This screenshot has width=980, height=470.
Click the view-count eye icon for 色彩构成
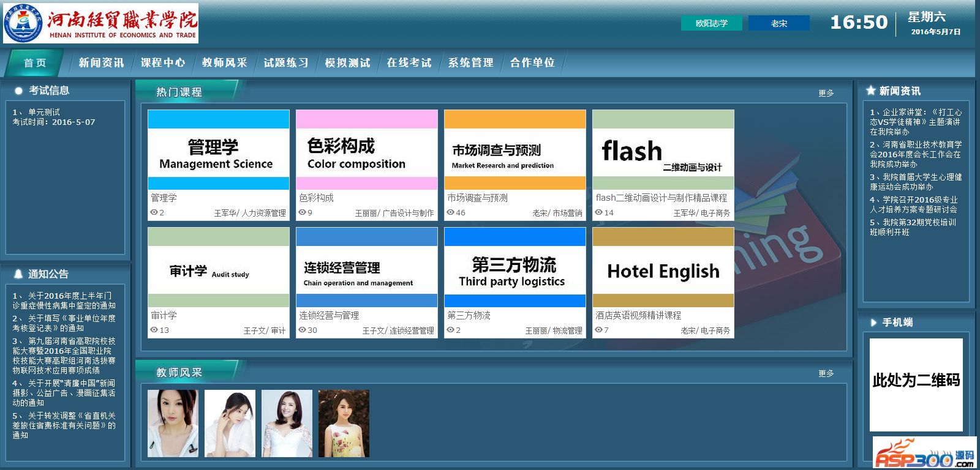pos(302,212)
